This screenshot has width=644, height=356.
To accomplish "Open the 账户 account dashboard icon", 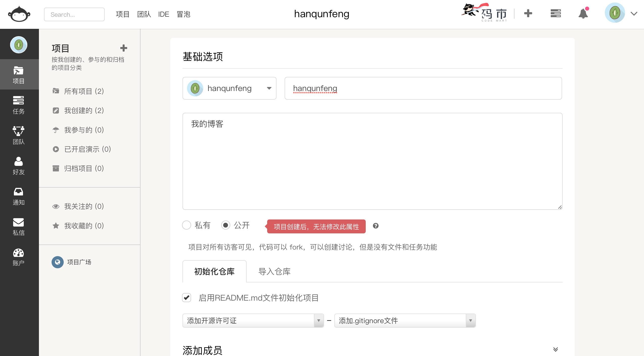I will pos(18,256).
